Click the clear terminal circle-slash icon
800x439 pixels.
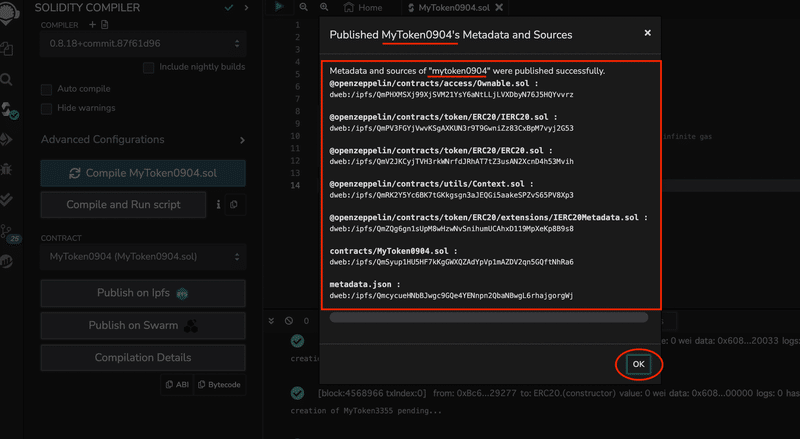click(x=289, y=321)
